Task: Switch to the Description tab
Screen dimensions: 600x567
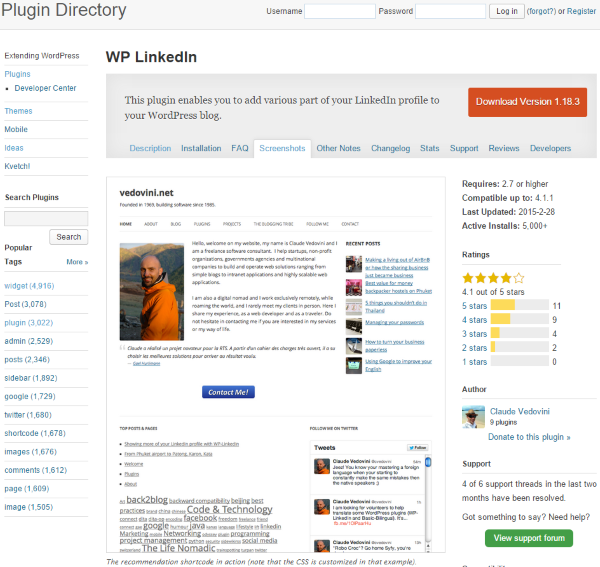Action: (x=150, y=148)
